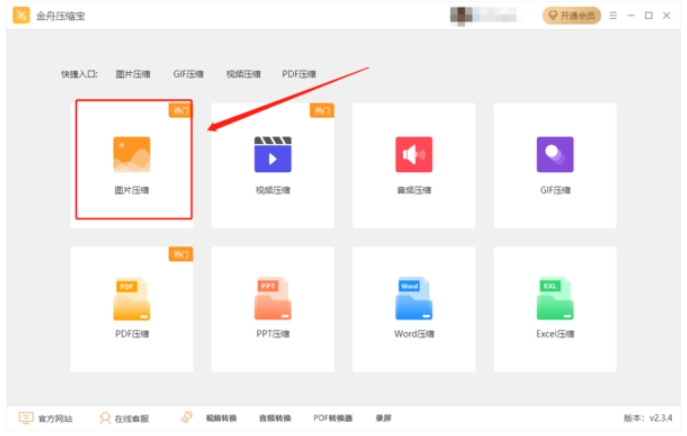The image size is (687, 436).
Task: Open the PPT压缩 folder icon
Action: point(273,299)
